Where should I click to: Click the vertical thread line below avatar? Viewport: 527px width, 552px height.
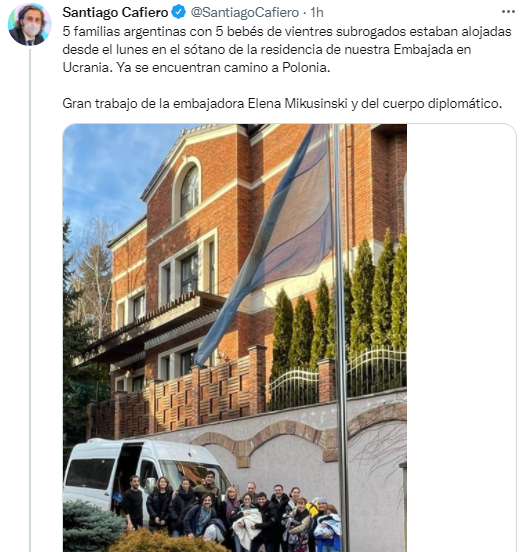30,299
